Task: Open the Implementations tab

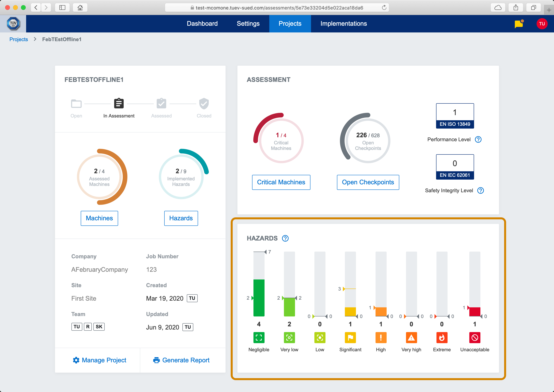Action: click(x=343, y=24)
